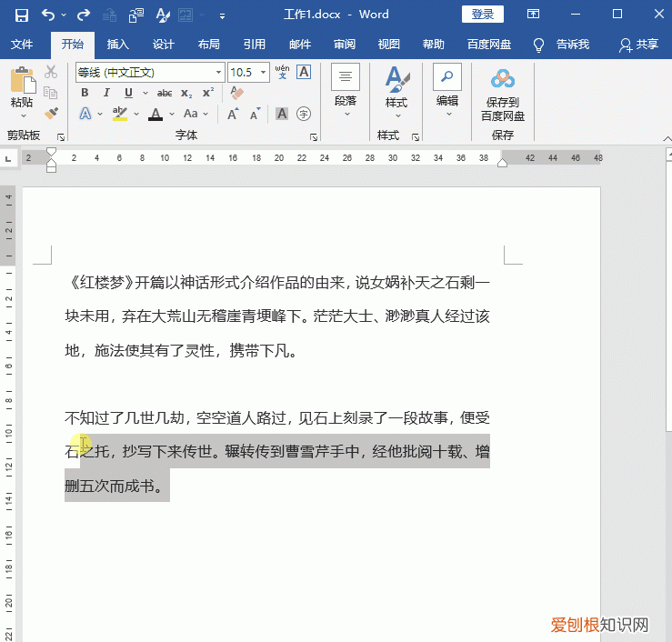Viewport: 672px width, 642px height.
Task: Click the vertical scrollbar thumb
Action: (x=669, y=296)
